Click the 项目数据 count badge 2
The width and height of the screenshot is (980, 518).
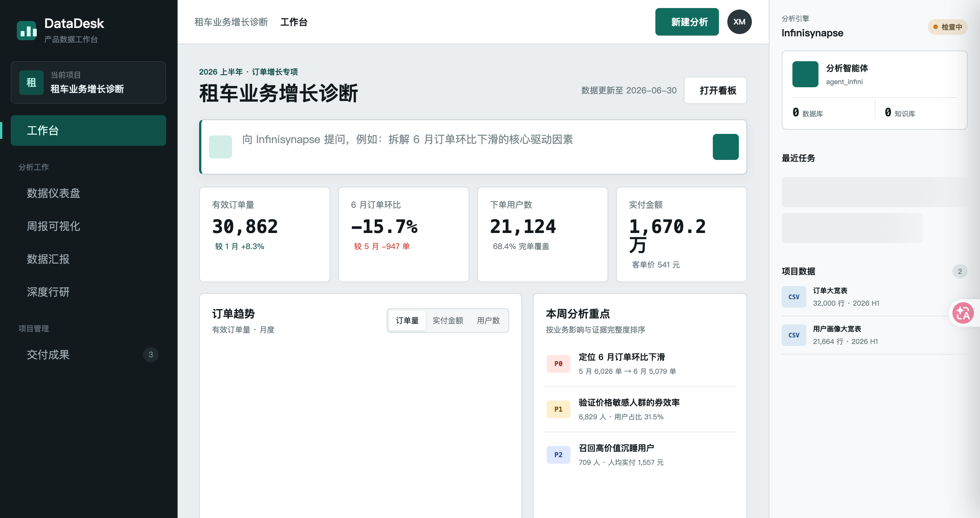[960, 271]
